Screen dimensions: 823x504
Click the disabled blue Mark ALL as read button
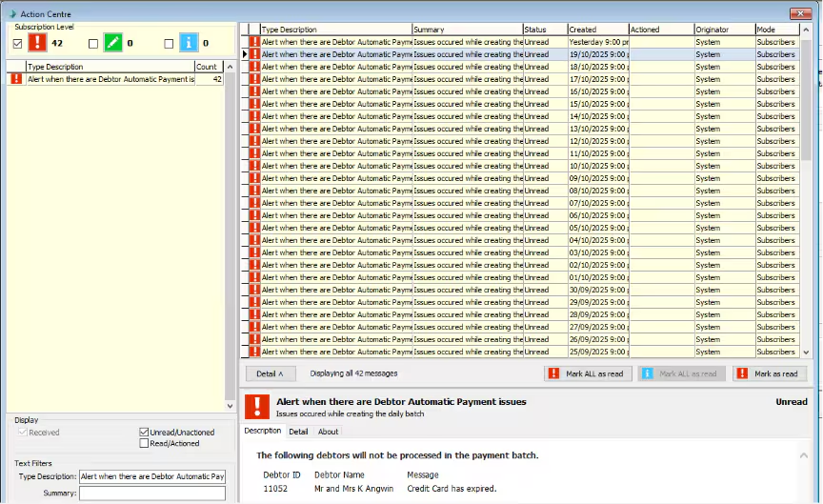(681, 373)
